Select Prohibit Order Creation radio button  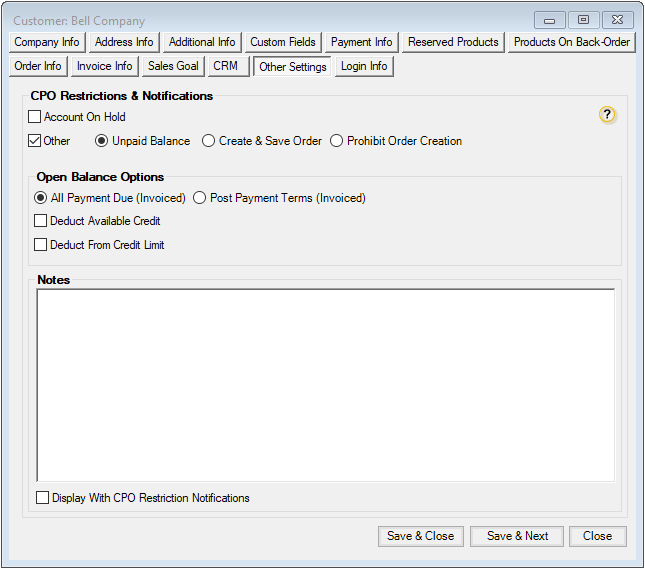pyautogui.click(x=337, y=141)
